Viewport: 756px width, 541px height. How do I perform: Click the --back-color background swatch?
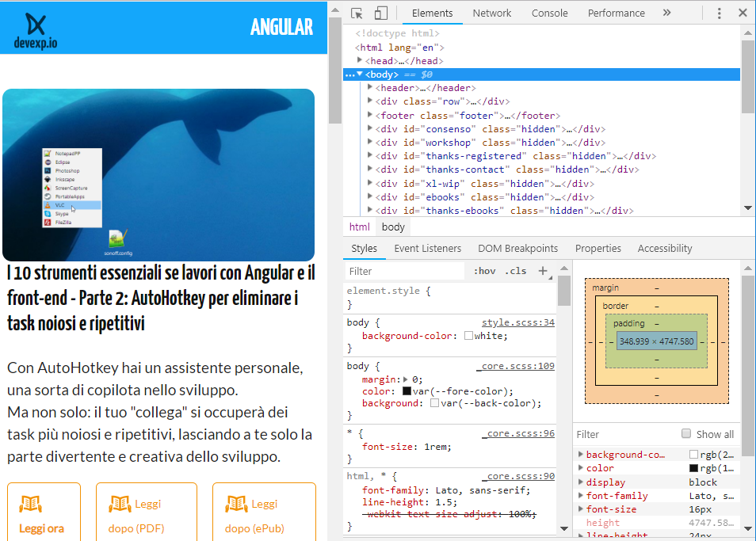coord(434,403)
